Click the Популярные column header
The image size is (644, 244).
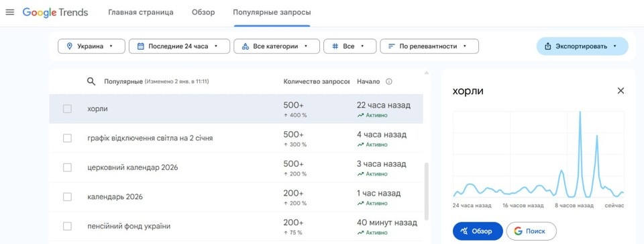tap(123, 81)
